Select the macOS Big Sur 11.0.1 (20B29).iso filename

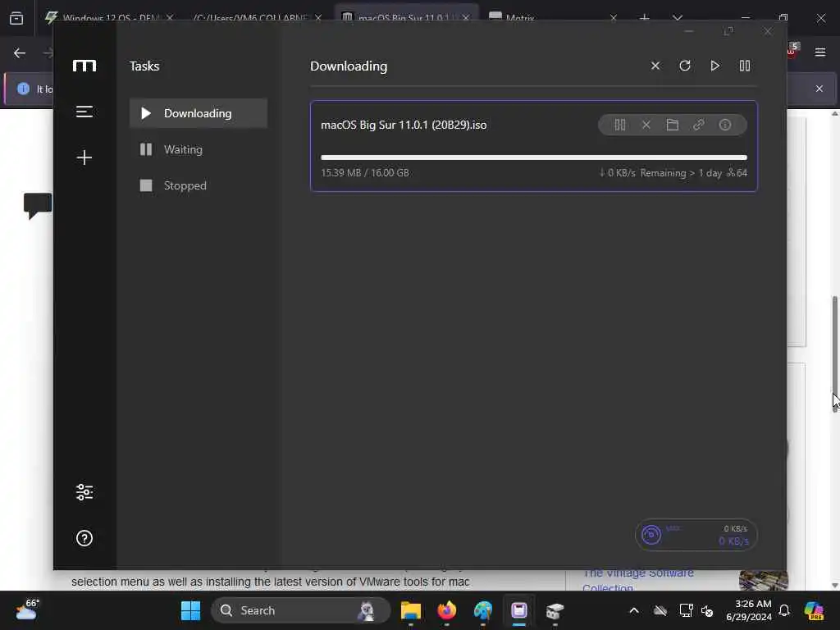point(404,125)
